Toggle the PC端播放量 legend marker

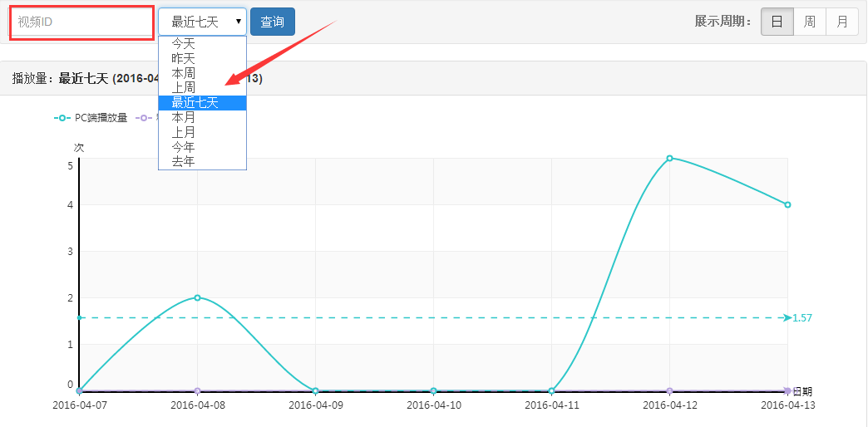(x=62, y=118)
